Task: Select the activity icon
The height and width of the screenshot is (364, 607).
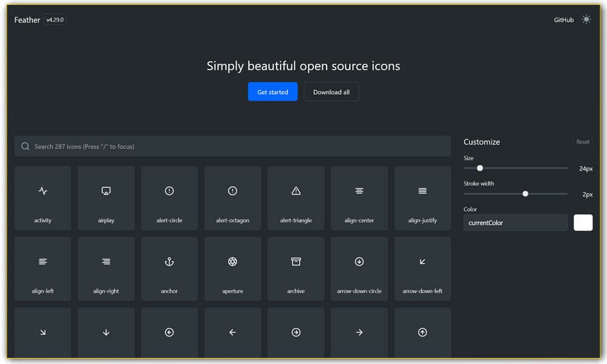Action: (42, 198)
